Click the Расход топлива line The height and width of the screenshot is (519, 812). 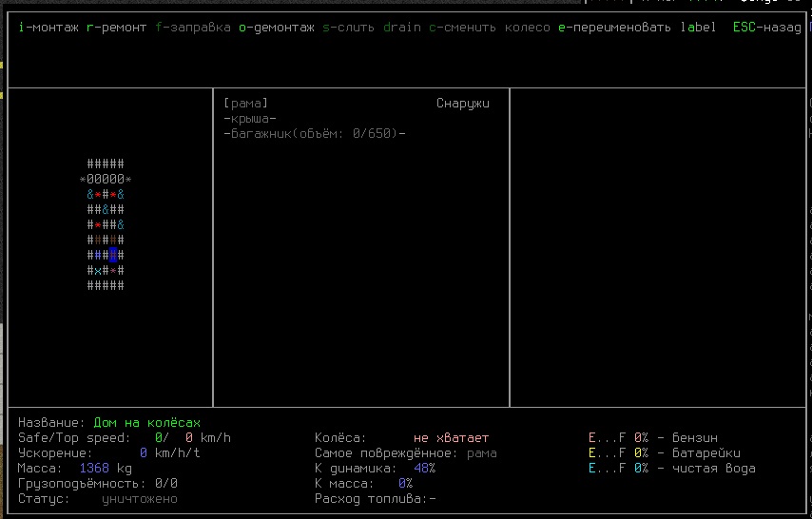376,499
